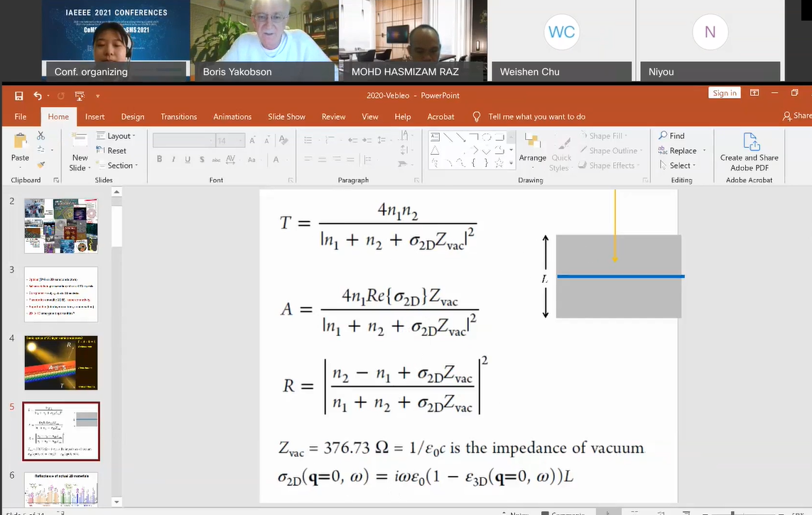This screenshot has height=515, width=812.
Task: Choose the Arrow line shape
Action: (461, 137)
